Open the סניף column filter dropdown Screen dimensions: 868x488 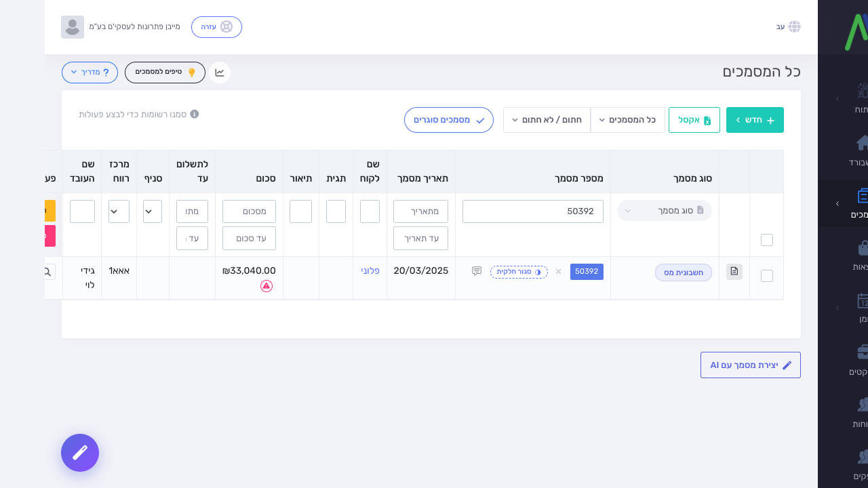click(153, 211)
